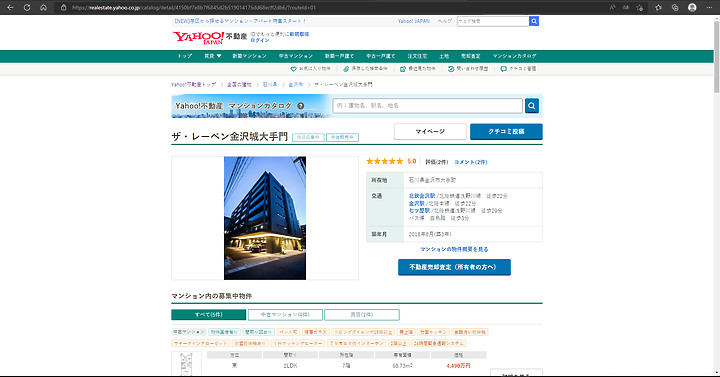
Task: Open browser profile avatar icon
Action: [692, 7]
